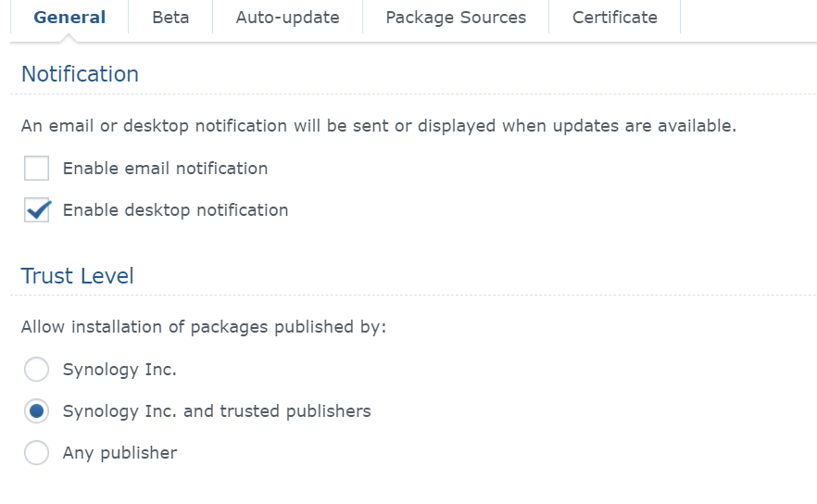
Task: Click the 'Enable desktop notification' label text
Action: click(x=175, y=210)
